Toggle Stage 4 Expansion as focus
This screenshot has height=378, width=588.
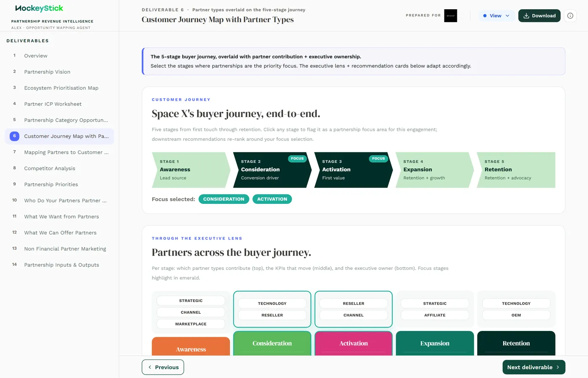pyautogui.click(x=435, y=169)
